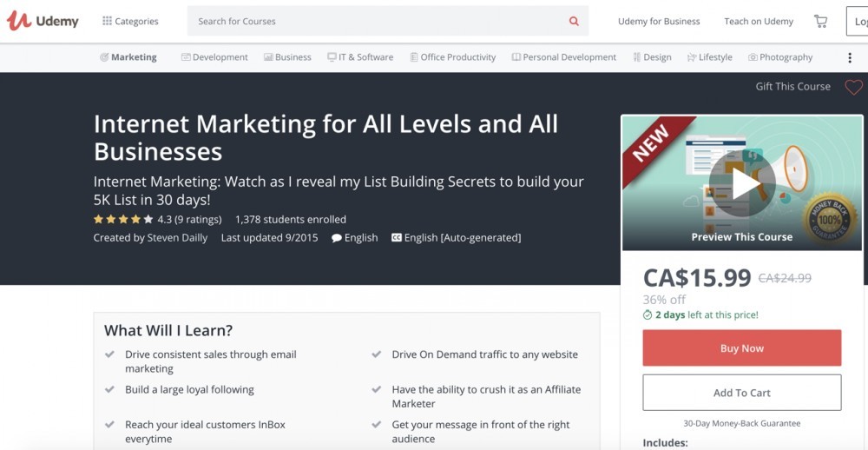
Task: Click the Includes: label
Action: 665,443
